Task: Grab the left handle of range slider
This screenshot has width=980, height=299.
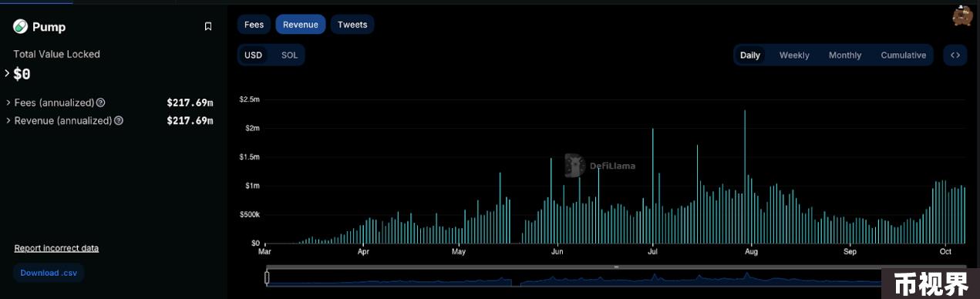Action: pyautogui.click(x=268, y=278)
